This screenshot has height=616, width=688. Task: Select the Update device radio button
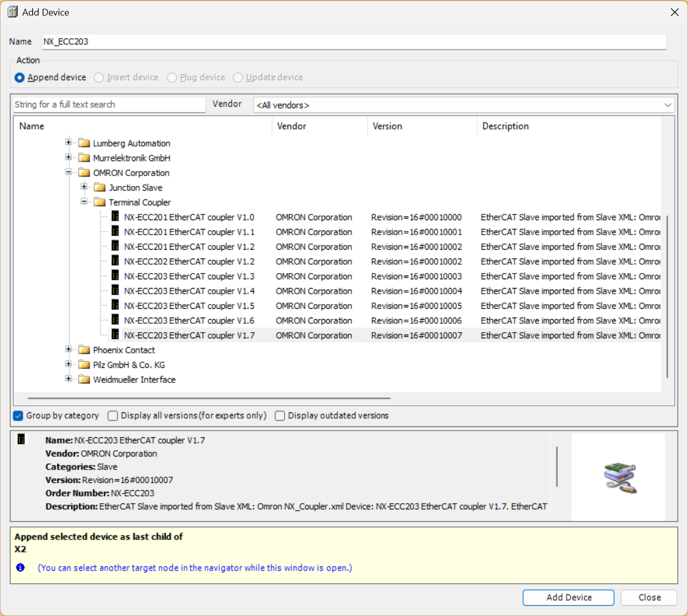[x=238, y=77]
